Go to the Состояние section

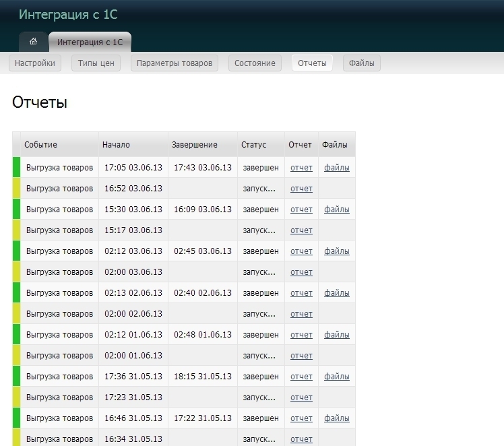[x=255, y=63]
